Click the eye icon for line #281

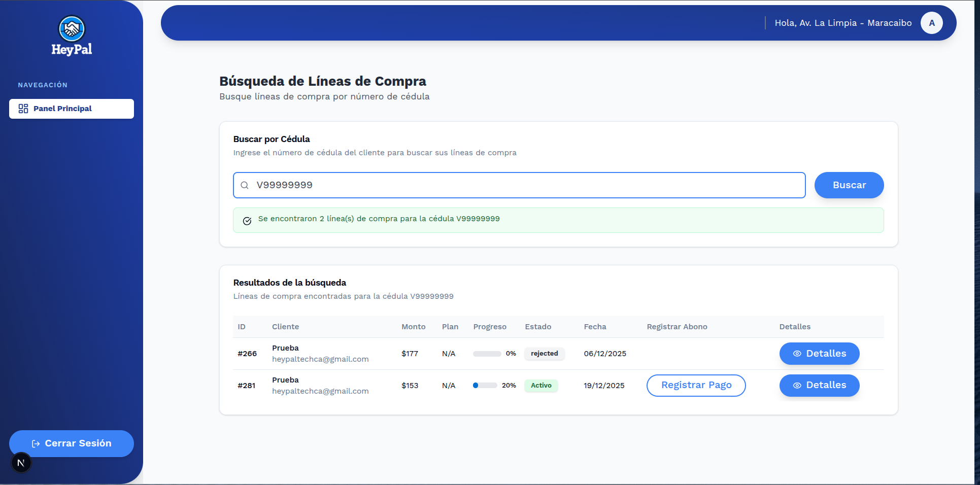(797, 386)
